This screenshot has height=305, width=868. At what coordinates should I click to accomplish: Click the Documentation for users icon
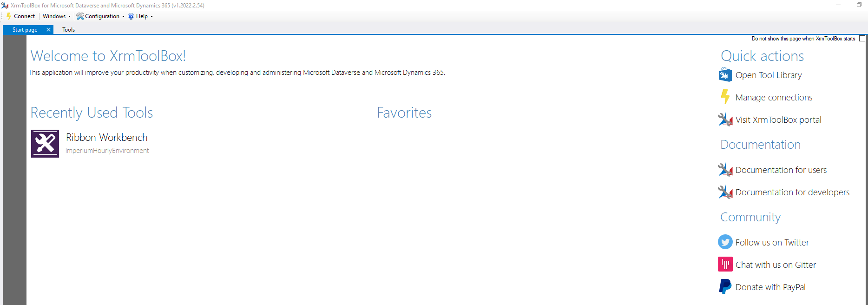(725, 170)
